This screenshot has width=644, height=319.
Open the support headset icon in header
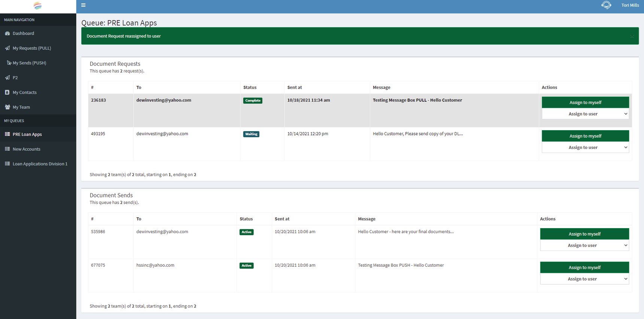tap(606, 5)
